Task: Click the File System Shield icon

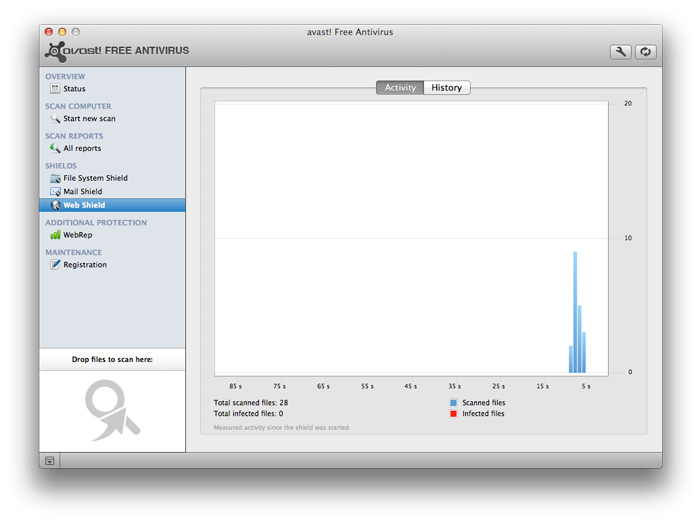Action: [x=55, y=178]
